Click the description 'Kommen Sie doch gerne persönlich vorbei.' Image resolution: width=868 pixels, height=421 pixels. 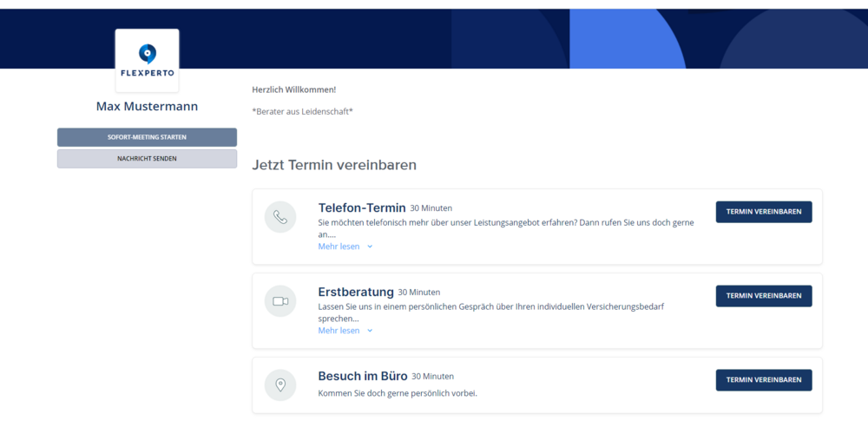[x=398, y=393]
